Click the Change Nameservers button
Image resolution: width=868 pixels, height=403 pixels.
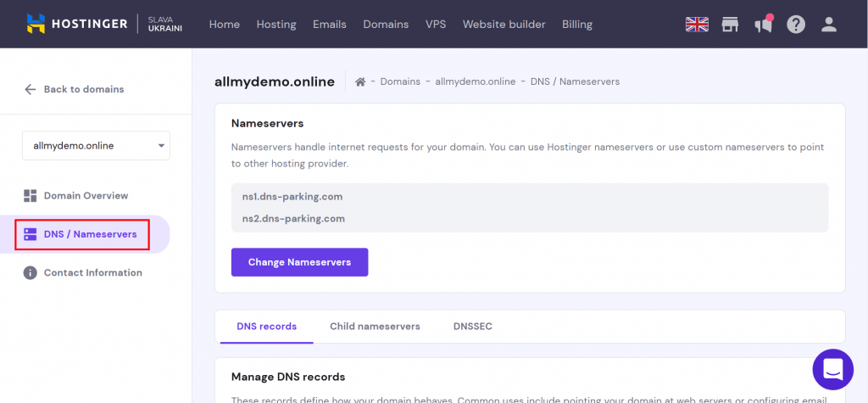click(x=299, y=262)
